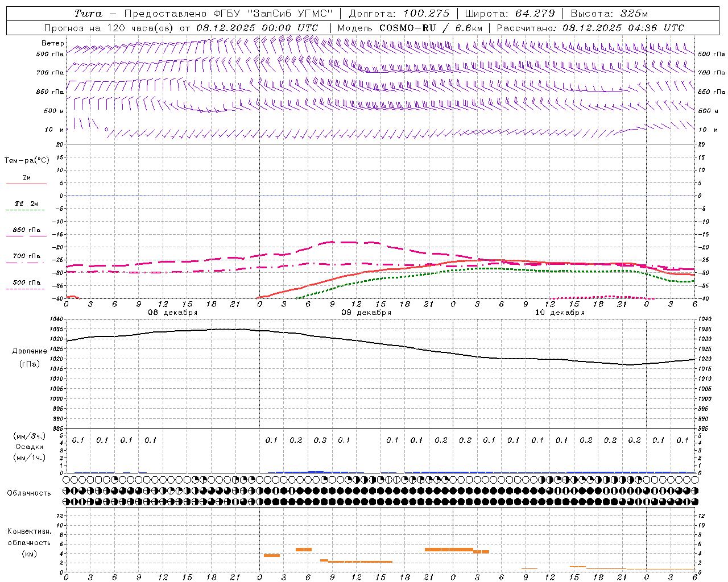Image resolution: width=728 pixels, height=582 pixels.
Task: Select the "10 декабря" date label
Action: point(560,313)
